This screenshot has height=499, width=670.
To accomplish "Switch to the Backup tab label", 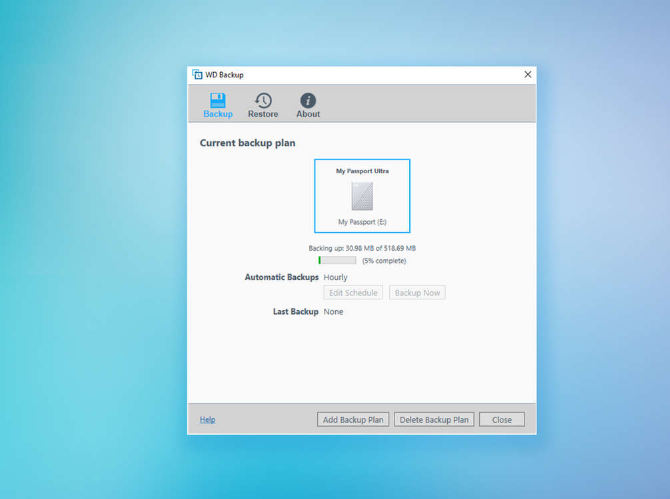I will coord(218,114).
